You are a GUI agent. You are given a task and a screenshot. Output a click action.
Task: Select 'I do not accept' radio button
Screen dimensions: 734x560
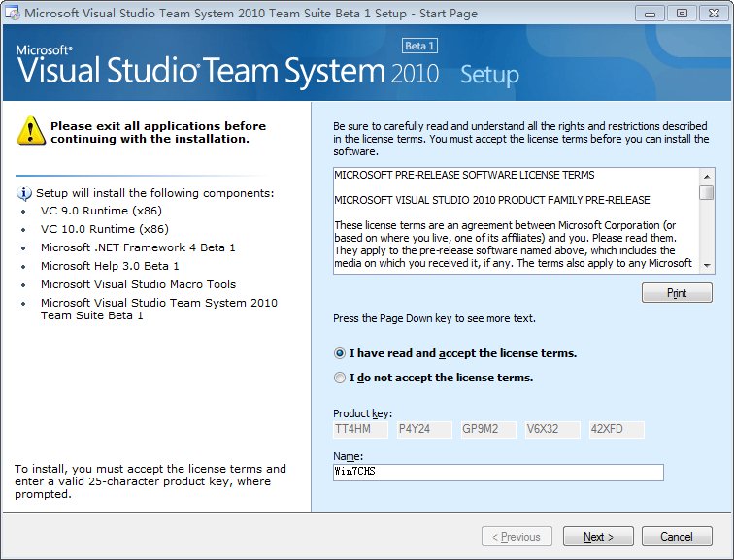tap(340, 378)
